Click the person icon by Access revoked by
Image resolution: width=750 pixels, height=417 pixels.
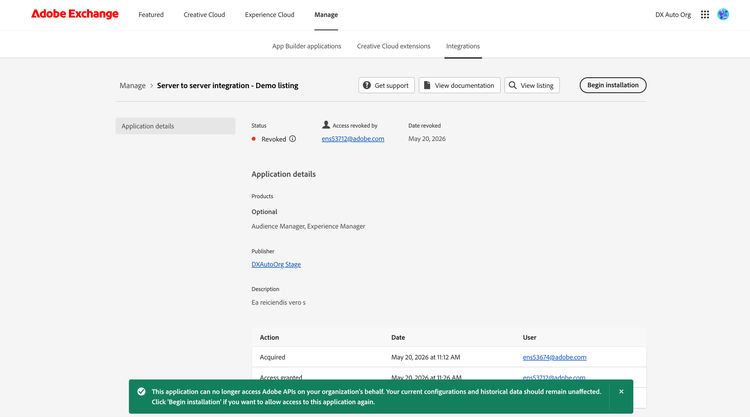(x=326, y=125)
